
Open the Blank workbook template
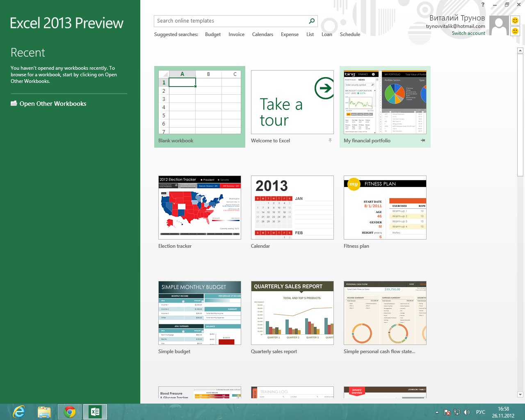pos(200,107)
